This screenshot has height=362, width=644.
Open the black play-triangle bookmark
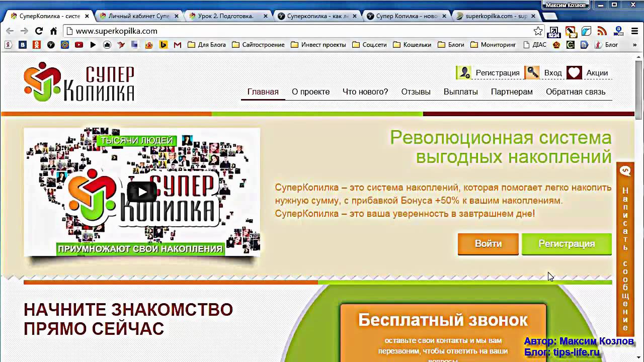point(93,45)
